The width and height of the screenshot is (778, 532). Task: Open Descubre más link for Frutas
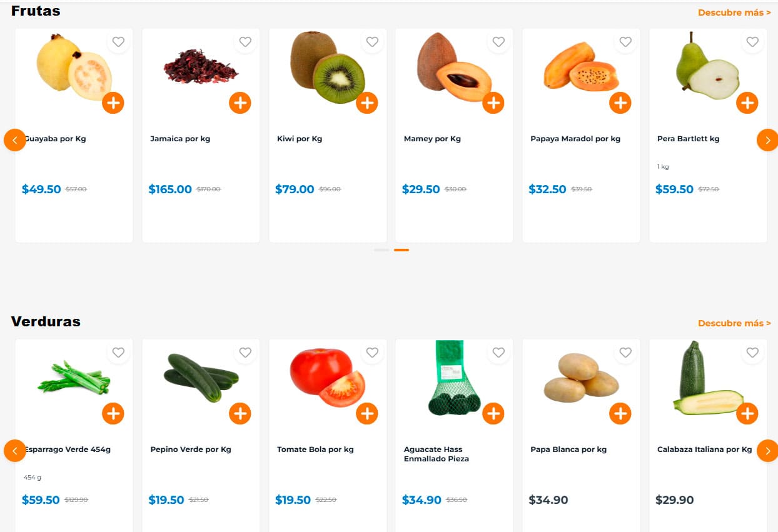[x=734, y=13]
